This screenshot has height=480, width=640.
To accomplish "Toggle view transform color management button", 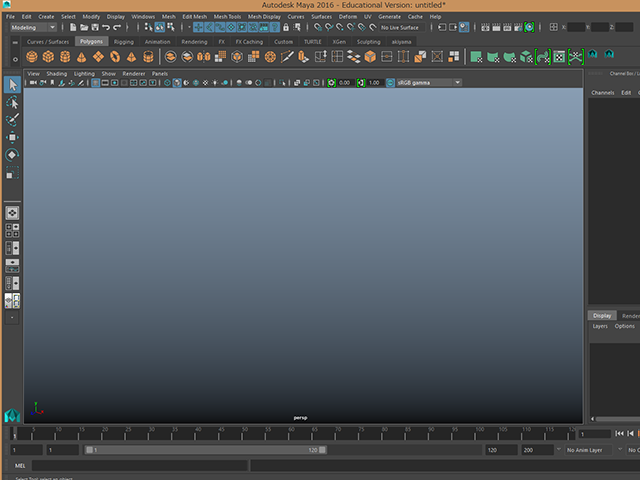I will [390, 83].
